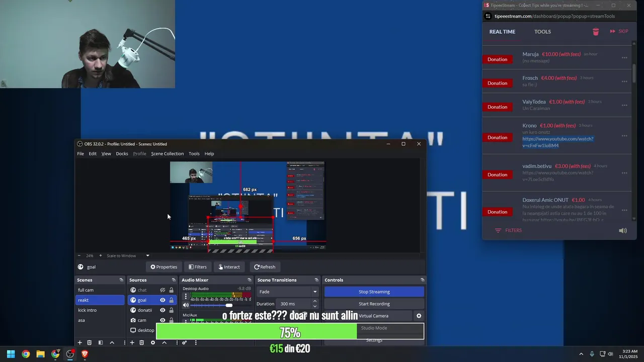Open File Explorer from the taskbar

point(40,354)
